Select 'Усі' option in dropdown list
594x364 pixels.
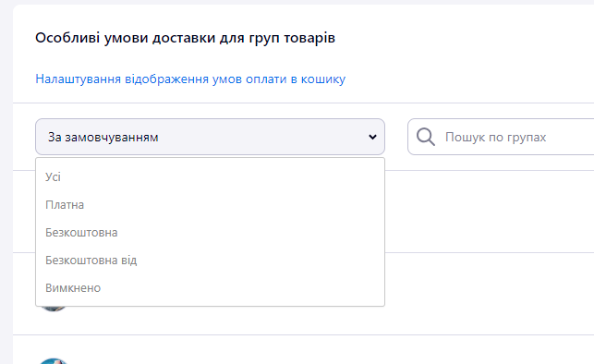click(x=211, y=176)
